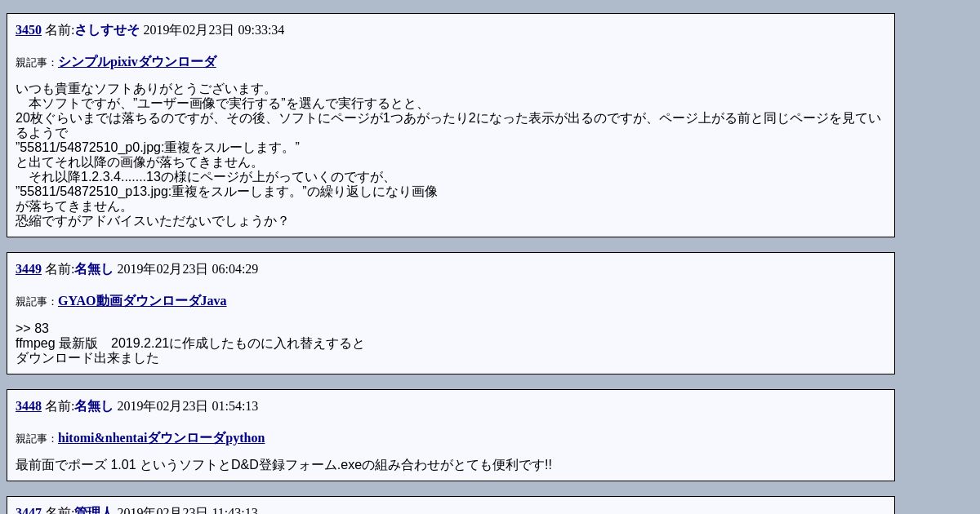Click the ffmpeg 最新版 text line
Image resolution: width=980 pixels, height=514 pixels.
tap(189, 343)
